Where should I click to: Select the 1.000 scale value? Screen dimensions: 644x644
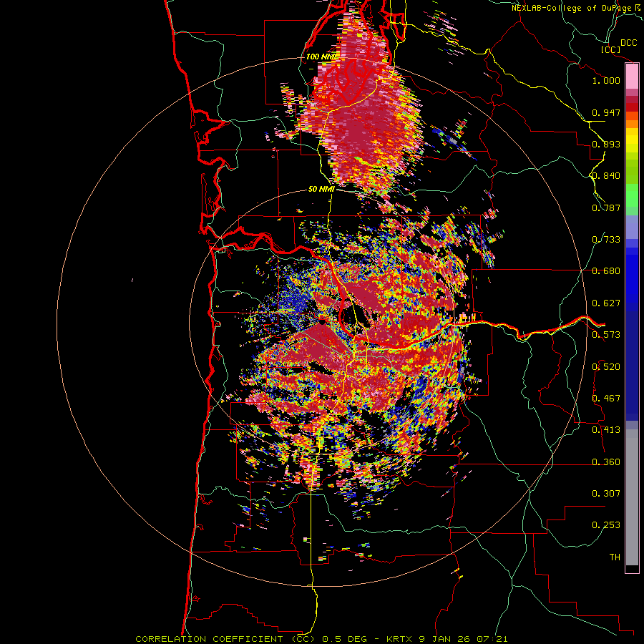click(x=606, y=80)
